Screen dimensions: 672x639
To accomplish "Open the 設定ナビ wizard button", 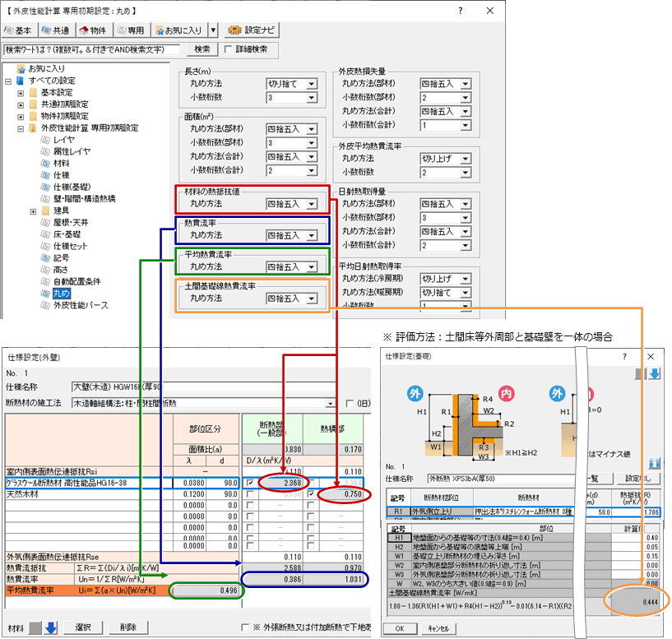I will [x=253, y=30].
